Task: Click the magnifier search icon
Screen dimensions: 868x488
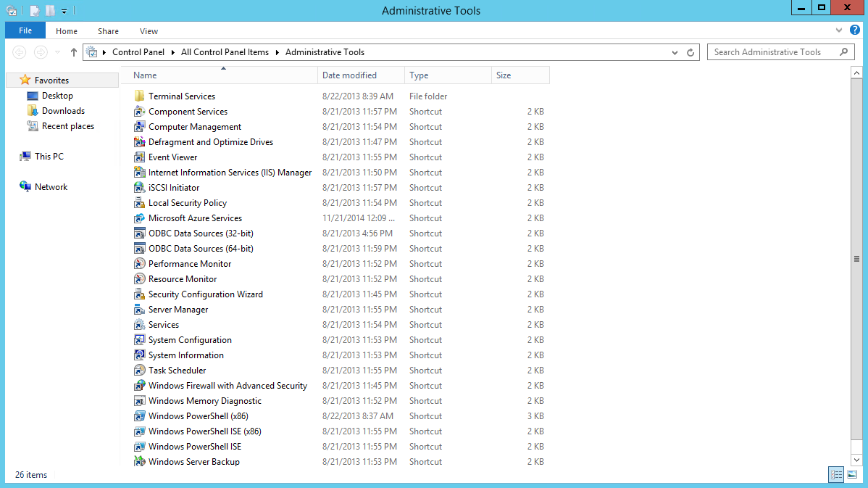Action: [x=843, y=52]
